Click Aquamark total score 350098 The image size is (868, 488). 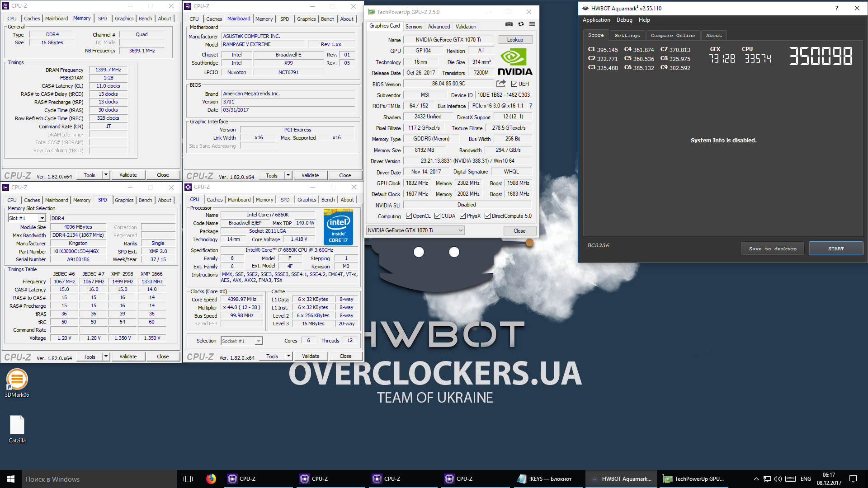pyautogui.click(x=821, y=56)
